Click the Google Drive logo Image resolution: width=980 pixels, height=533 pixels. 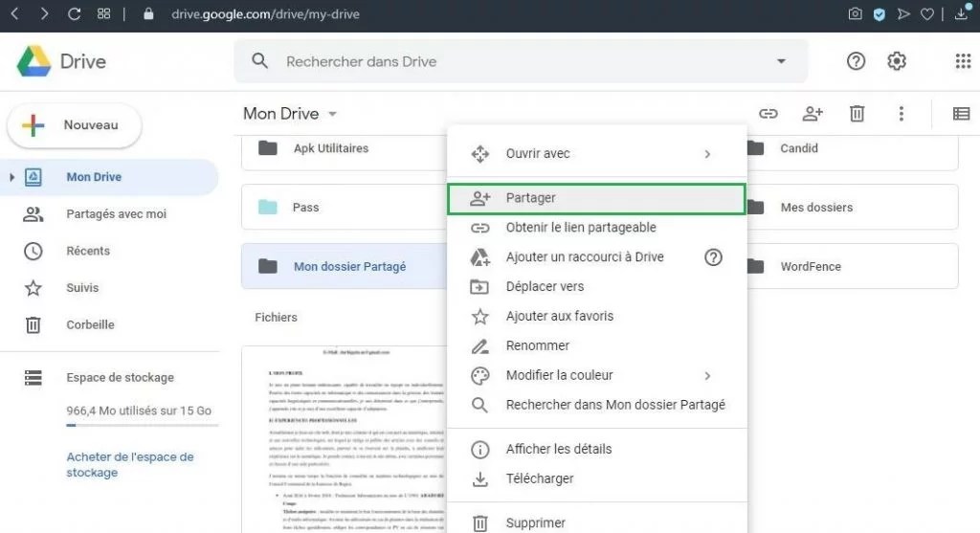(33, 61)
